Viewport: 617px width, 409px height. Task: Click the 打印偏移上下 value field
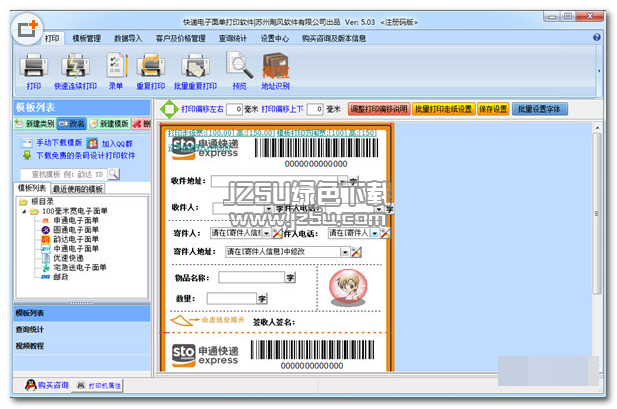(315, 109)
